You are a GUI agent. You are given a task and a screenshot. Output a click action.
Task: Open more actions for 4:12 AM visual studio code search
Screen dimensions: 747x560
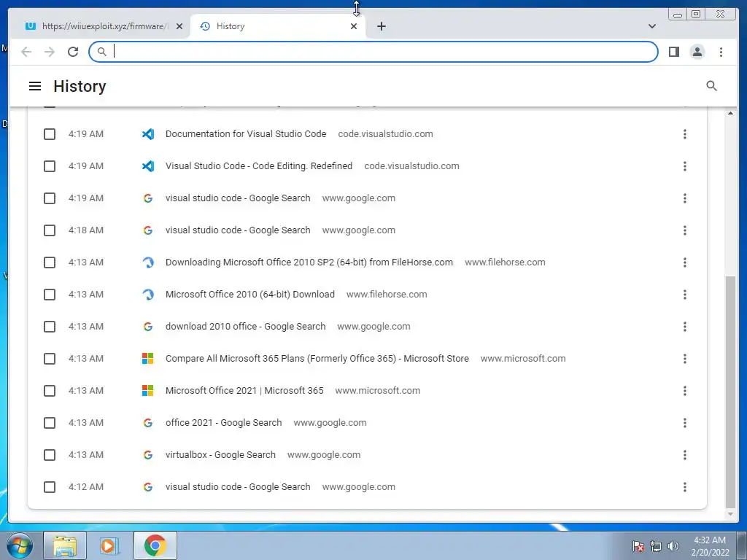pos(684,487)
